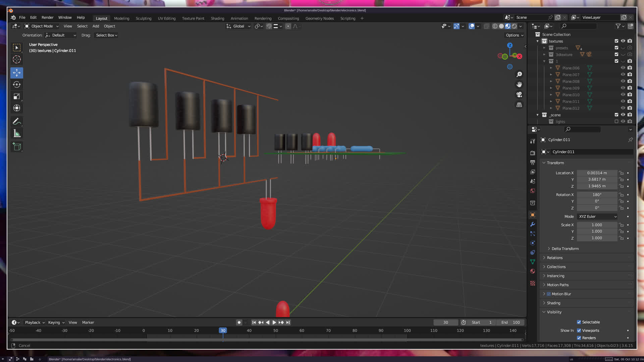Toggle camera view button in viewport

(519, 95)
